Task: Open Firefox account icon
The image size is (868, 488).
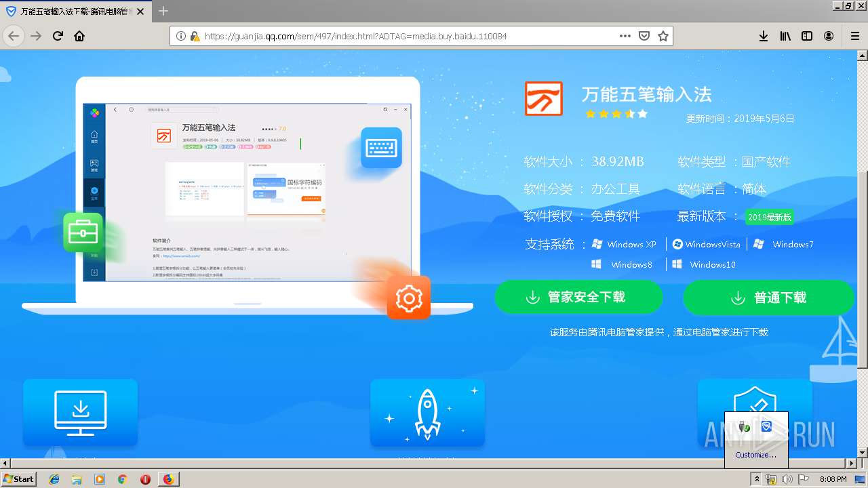Action: tap(829, 36)
